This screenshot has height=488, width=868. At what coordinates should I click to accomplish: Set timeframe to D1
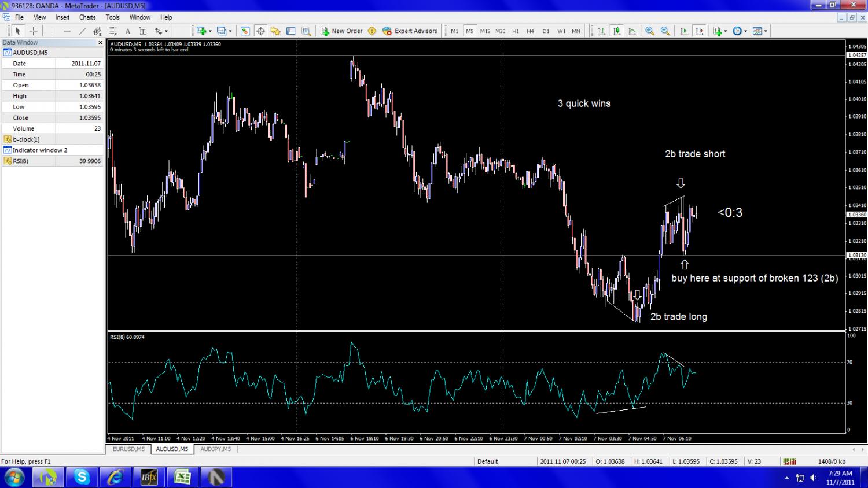coord(546,31)
